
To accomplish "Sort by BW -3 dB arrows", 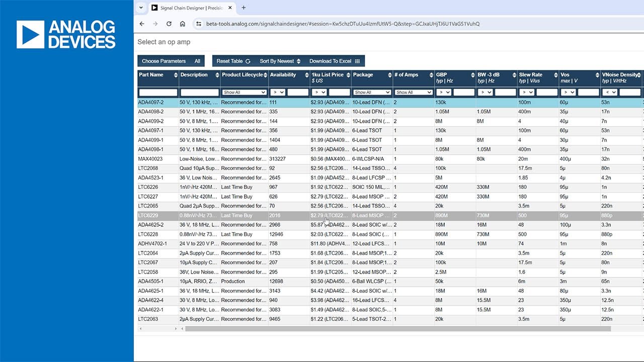I will click(514, 75).
